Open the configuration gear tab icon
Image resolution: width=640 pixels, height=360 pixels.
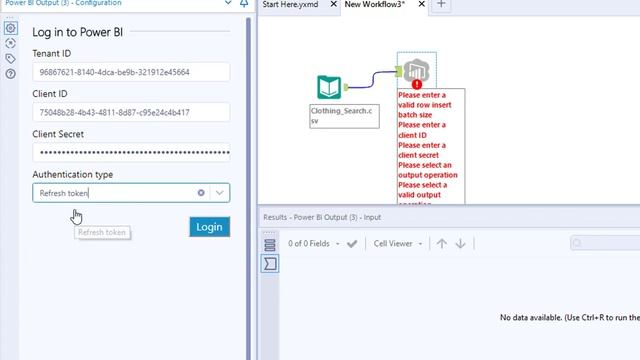11,28
